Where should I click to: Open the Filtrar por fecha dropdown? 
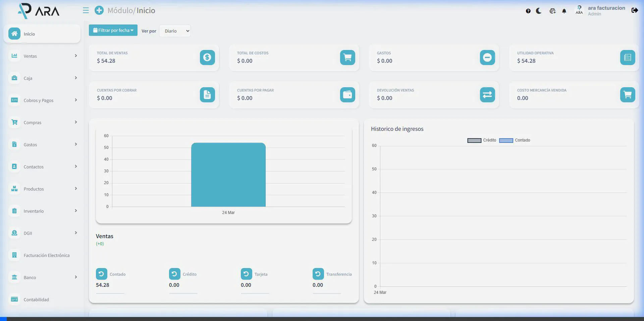[113, 30]
